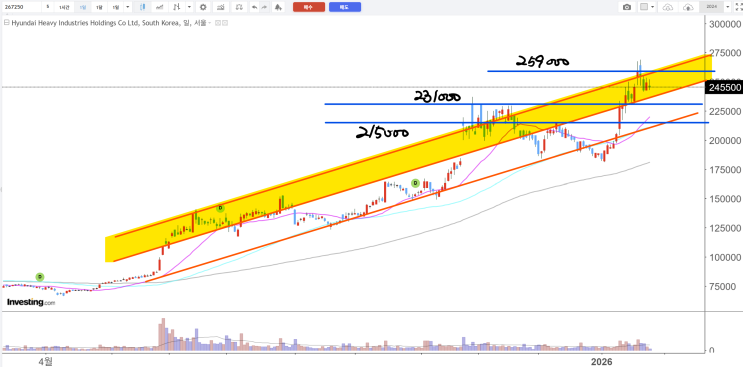Open the Investing.com logo link

click(x=31, y=302)
